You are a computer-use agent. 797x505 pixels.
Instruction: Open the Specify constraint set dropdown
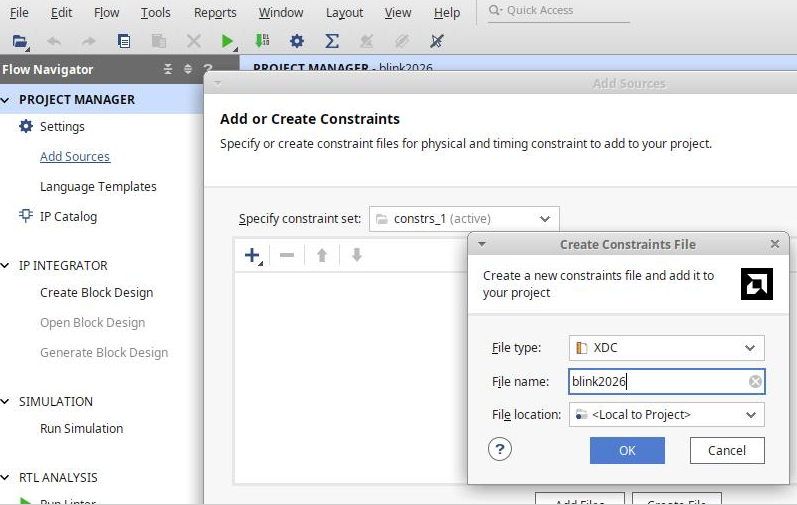pos(464,218)
